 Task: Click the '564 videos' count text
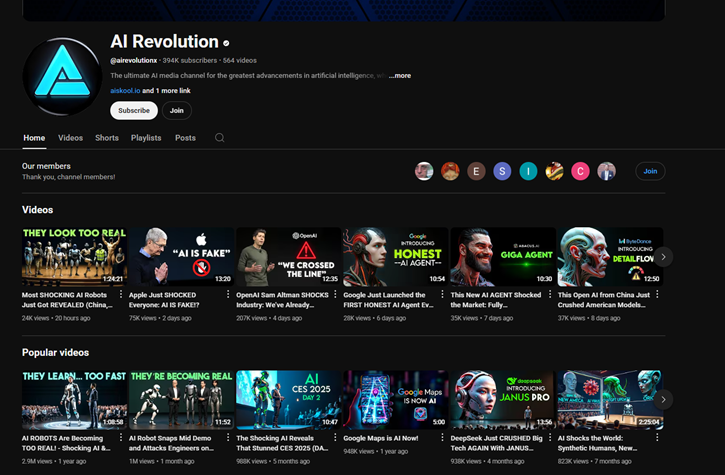(240, 61)
